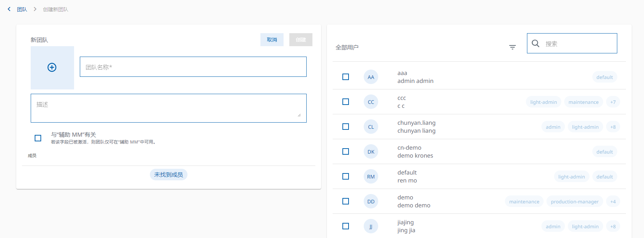Click the search magnifier icon
The height and width of the screenshot is (238, 644).
[536, 44]
